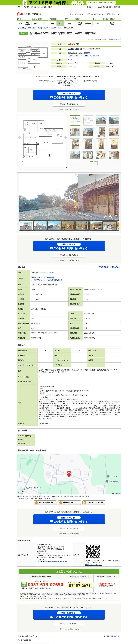Screen dimensions: 138x644
Task: Click the お気に入り heart icon in header
Action: pos(108,14)
